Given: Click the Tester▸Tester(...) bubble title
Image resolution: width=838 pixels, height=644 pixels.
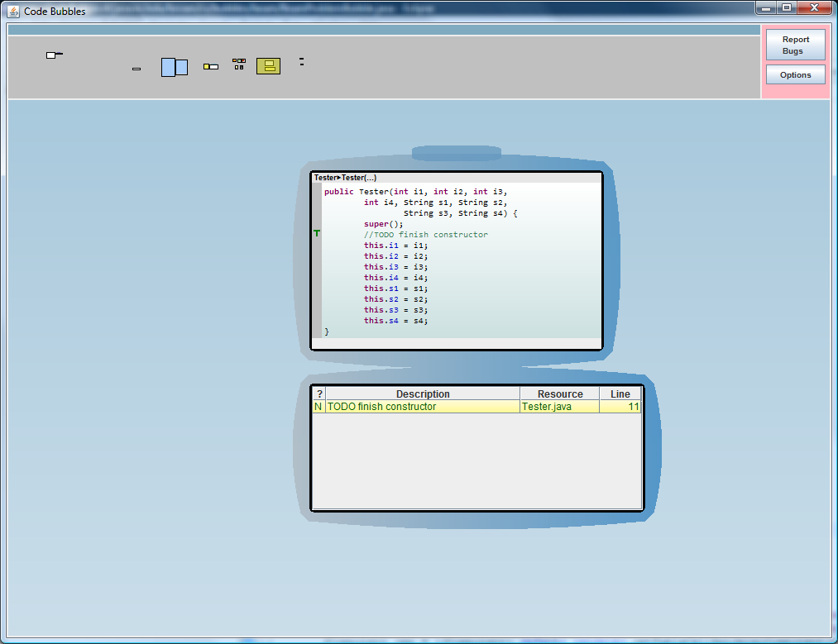Looking at the screenshot, I should click(346, 178).
